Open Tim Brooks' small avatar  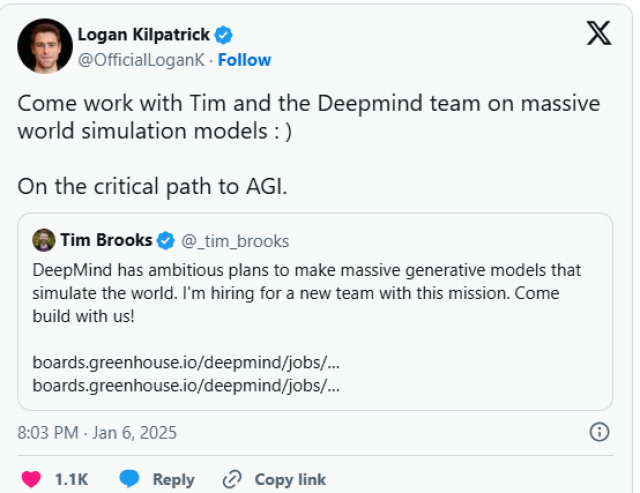pyautogui.click(x=44, y=240)
